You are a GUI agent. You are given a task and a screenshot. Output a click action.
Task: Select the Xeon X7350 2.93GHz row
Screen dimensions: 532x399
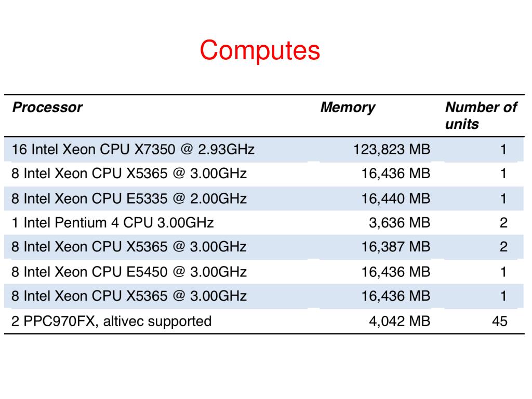264,149
